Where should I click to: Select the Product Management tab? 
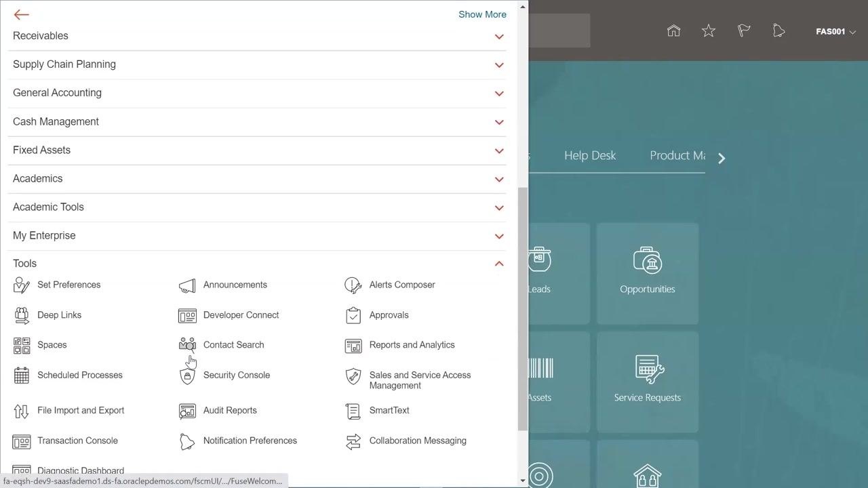pyautogui.click(x=677, y=155)
